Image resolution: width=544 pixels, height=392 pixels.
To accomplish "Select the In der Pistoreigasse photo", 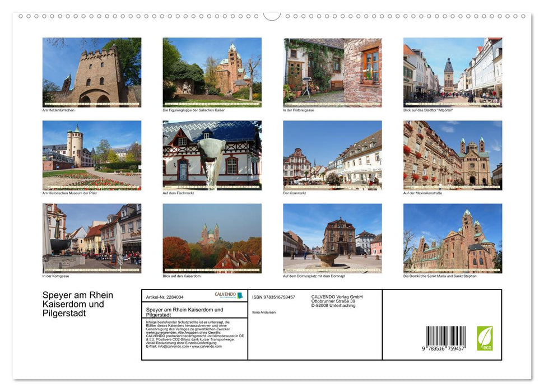I will [x=332, y=72].
